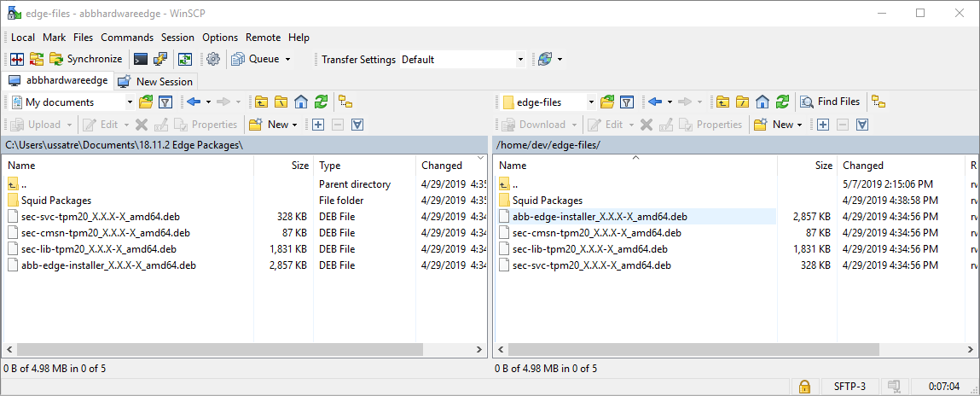Click the Keep Remote Directory Up To Date icon
The height and width of the screenshot is (396, 980).
point(185,59)
